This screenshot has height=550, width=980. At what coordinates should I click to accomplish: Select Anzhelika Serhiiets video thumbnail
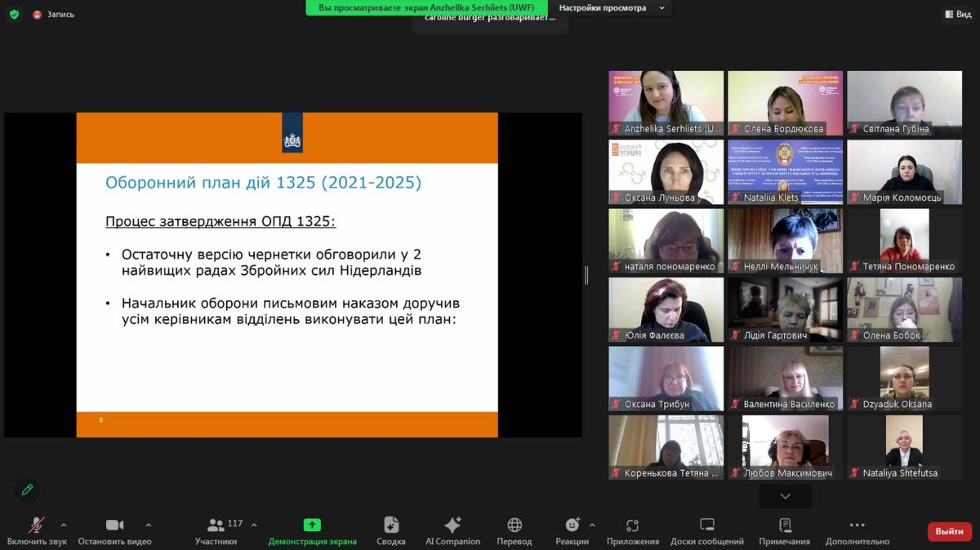(x=666, y=103)
